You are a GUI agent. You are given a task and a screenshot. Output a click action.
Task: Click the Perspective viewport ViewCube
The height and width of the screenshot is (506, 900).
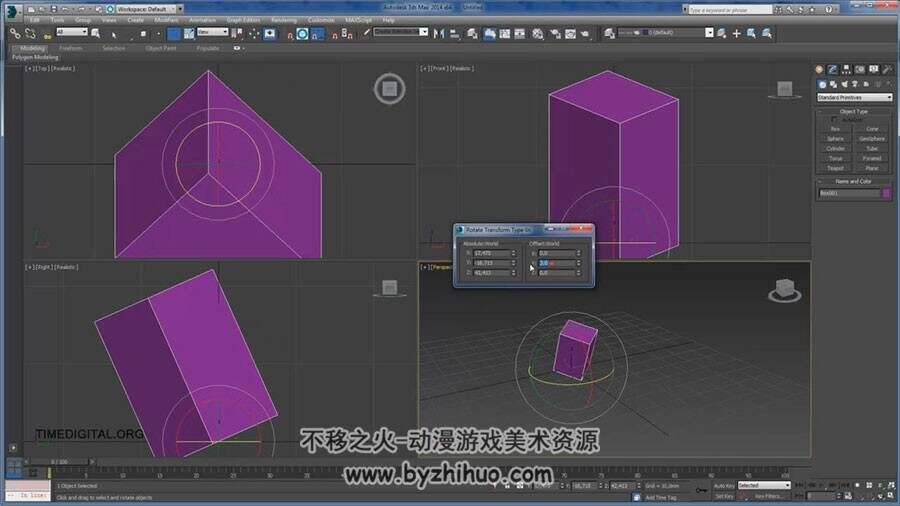click(785, 290)
